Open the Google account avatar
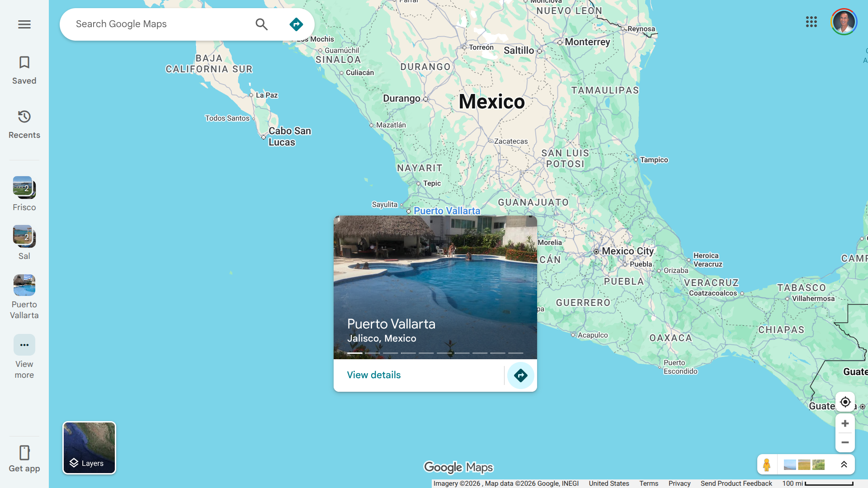Image resolution: width=868 pixels, height=488 pixels. point(844,22)
